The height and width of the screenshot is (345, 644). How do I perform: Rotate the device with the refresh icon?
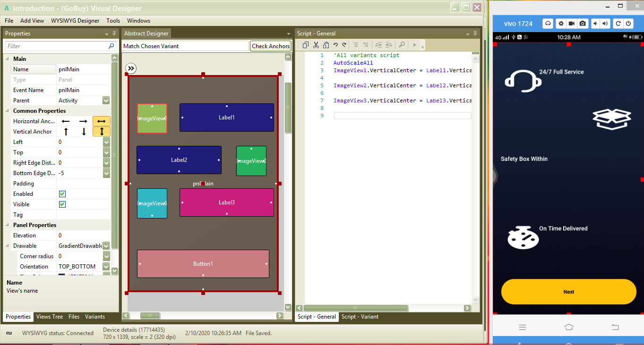pos(618,24)
